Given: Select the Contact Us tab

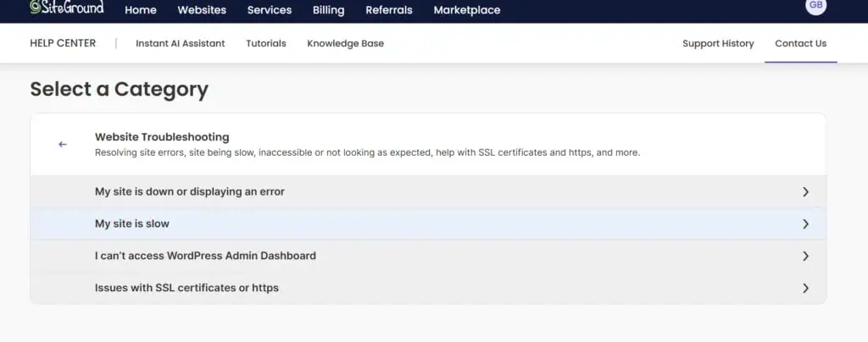Looking at the screenshot, I should [800, 43].
